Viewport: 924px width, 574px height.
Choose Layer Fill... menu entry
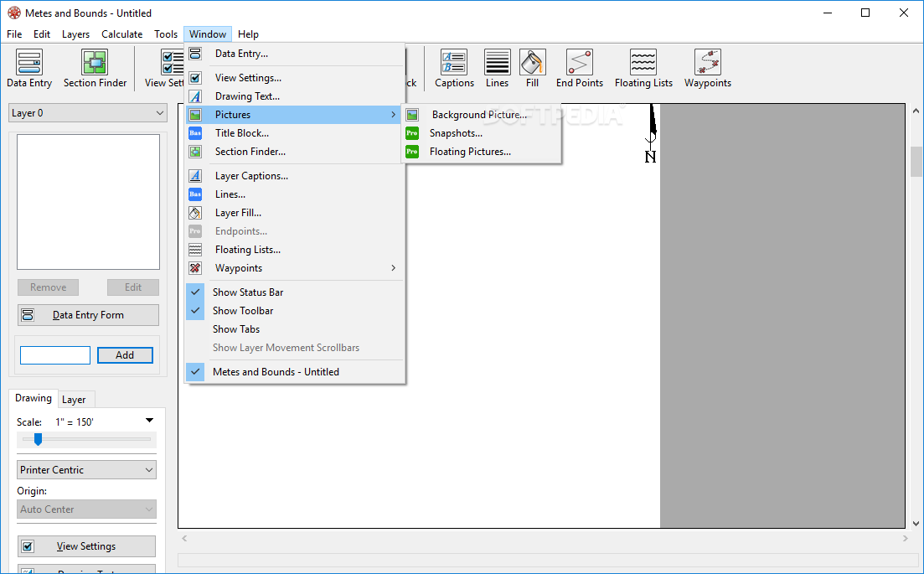295,213
